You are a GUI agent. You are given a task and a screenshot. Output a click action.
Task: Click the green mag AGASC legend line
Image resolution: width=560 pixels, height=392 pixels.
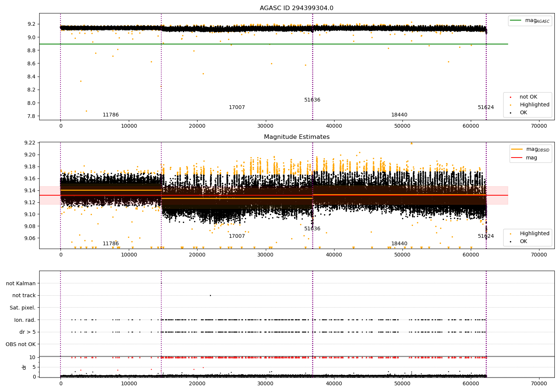(516, 21)
